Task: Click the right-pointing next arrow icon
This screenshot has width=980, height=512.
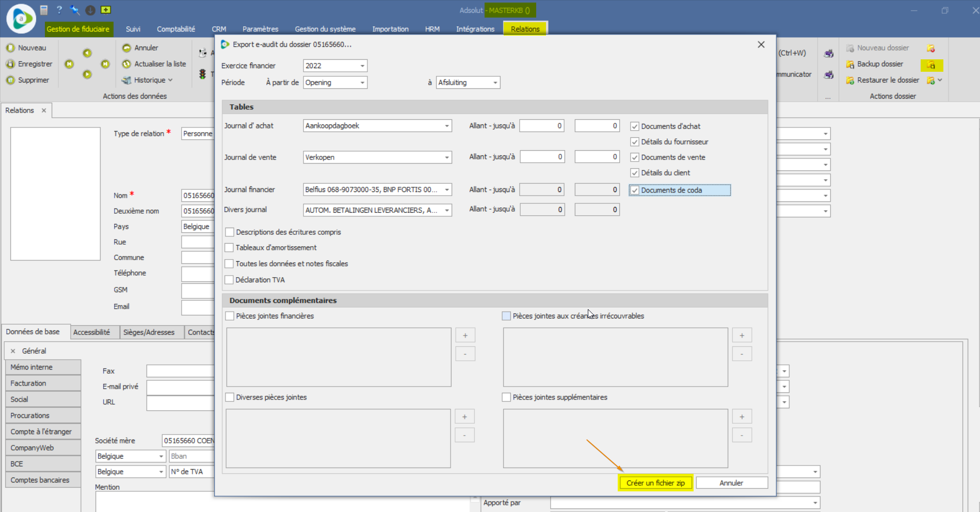Action: coord(87,74)
